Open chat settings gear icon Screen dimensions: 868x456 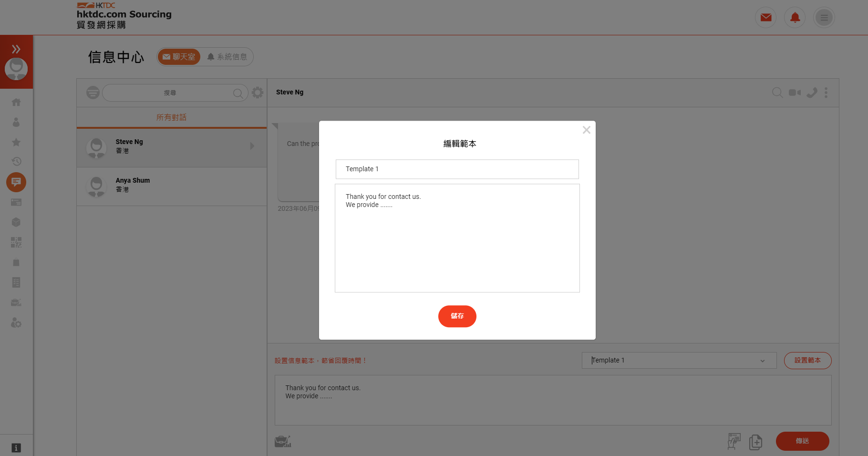[258, 93]
